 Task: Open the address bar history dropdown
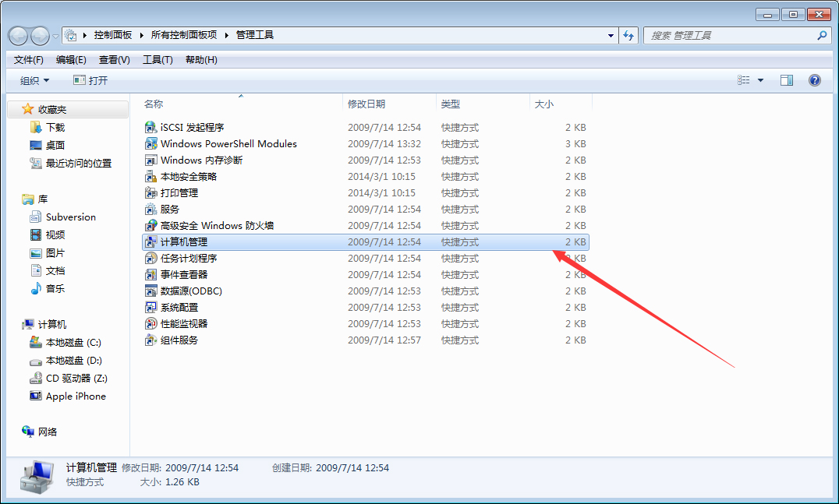pyautogui.click(x=611, y=34)
